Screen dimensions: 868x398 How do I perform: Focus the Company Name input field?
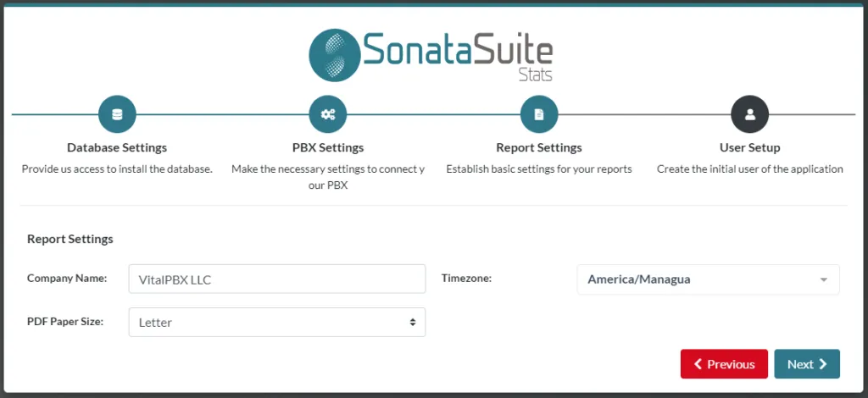click(277, 279)
